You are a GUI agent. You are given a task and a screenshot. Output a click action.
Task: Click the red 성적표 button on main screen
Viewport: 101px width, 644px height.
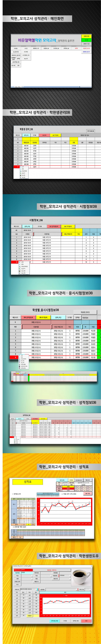coord(76,48)
